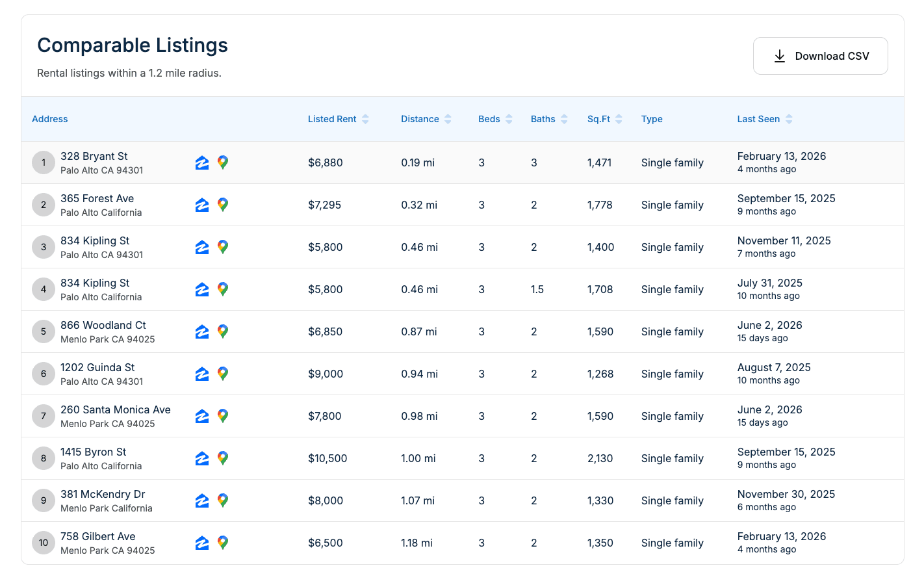Click the Download CSV button
Screen dimensions: 924x583
tap(821, 56)
